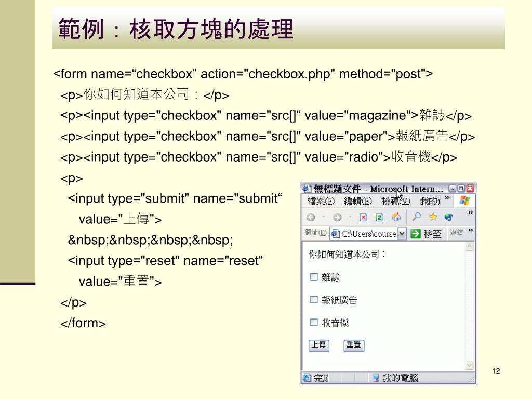This screenshot has width=532, height=399.
Task: Expand hidden toolbar buttons chevron
Action: point(471,212)
